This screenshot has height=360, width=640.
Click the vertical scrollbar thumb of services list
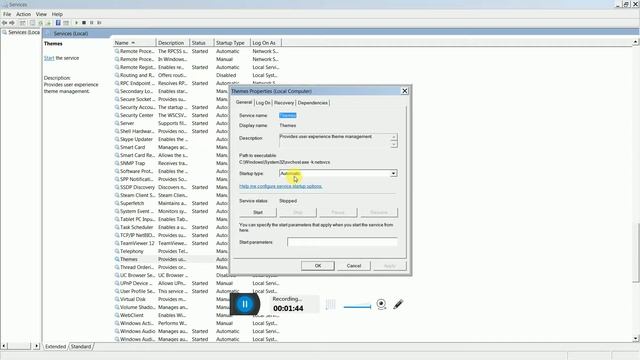pyautogui.click(x=636, y=253)
